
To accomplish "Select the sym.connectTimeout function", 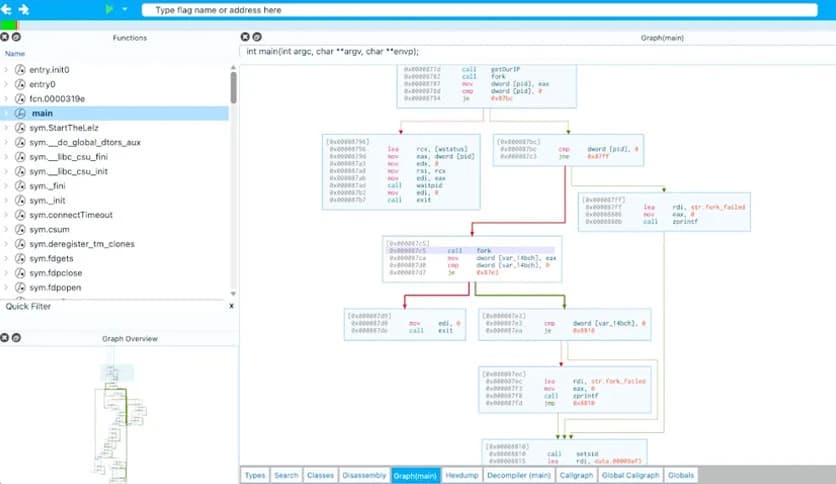I will (x=71, y=215).
